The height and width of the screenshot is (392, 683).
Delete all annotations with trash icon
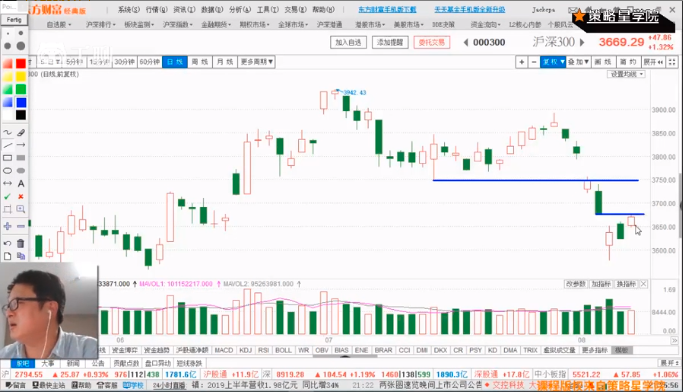click(x=20, y=243)
